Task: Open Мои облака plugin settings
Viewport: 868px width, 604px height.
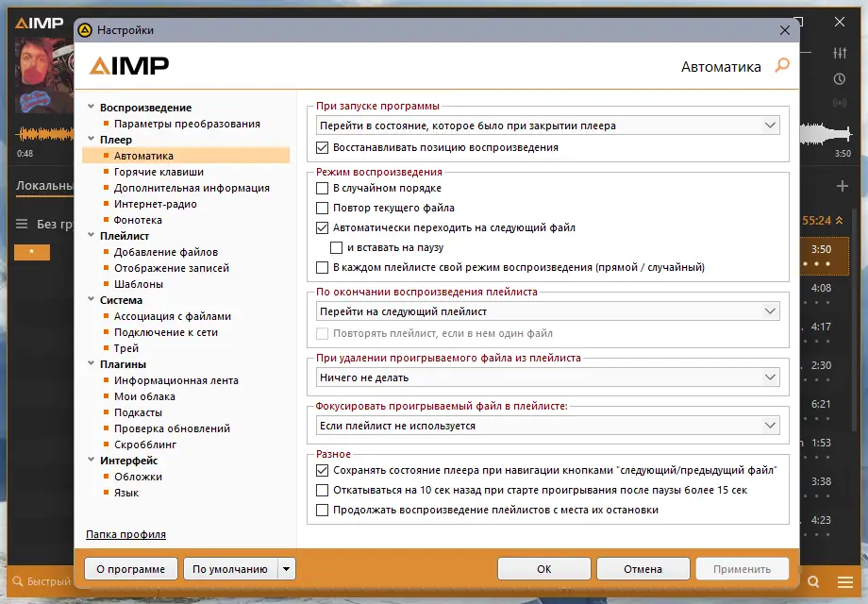Action: pos(144,396)
